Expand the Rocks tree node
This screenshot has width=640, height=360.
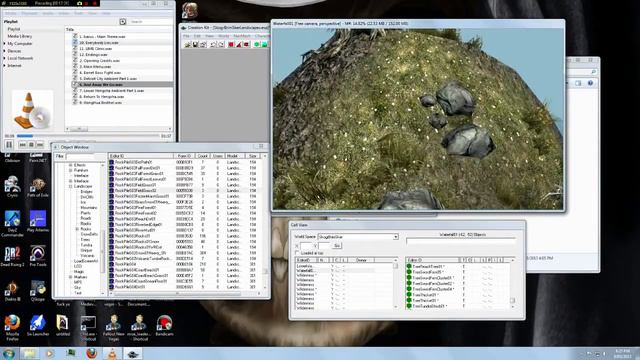pos(77,229)
